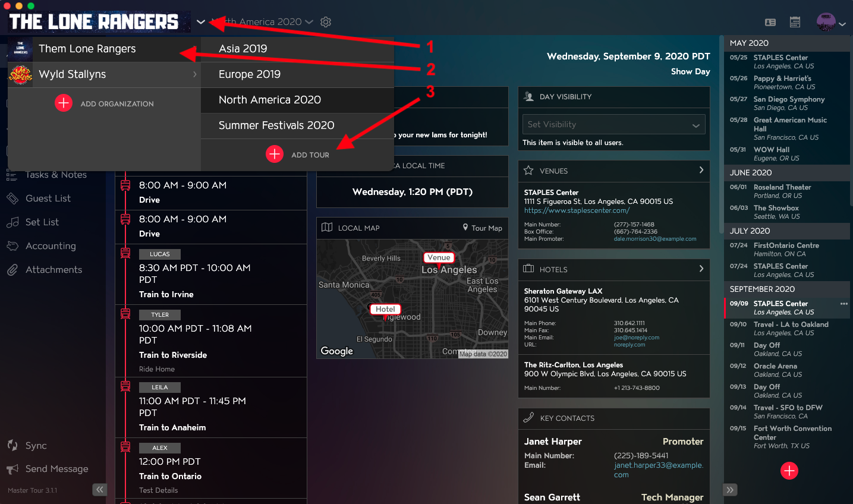Select 09/12 Oracle Arena date

(787, 370)
